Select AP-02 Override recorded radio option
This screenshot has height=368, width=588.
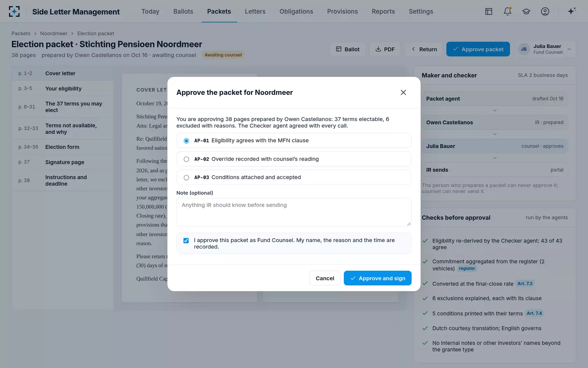186,159
